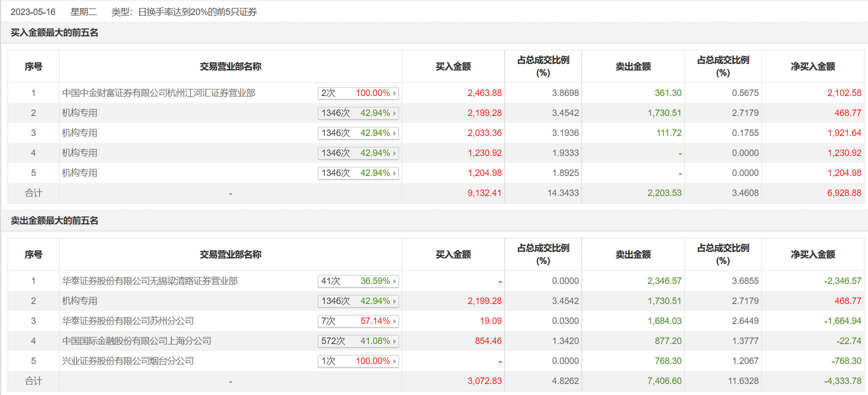Expand 1346次 42.94% badge in buy table row 4
The height and width of the screenshot is (395, 868).
point(358,153)
